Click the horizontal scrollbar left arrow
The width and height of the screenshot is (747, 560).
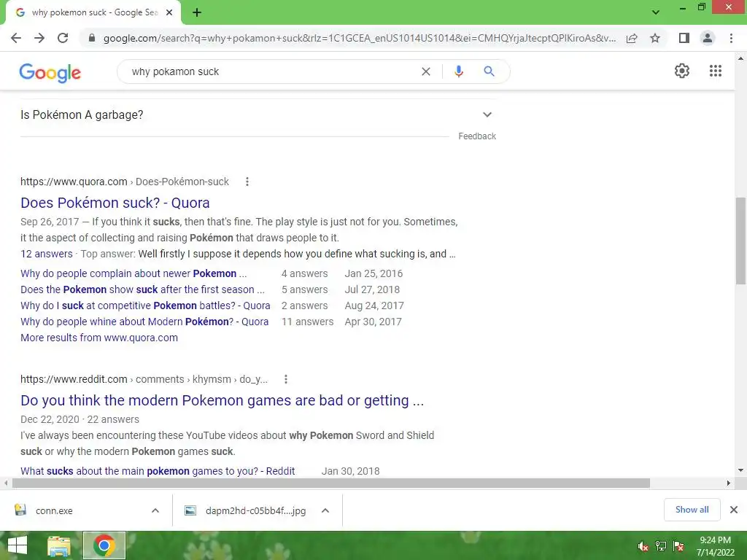[6, 483]
